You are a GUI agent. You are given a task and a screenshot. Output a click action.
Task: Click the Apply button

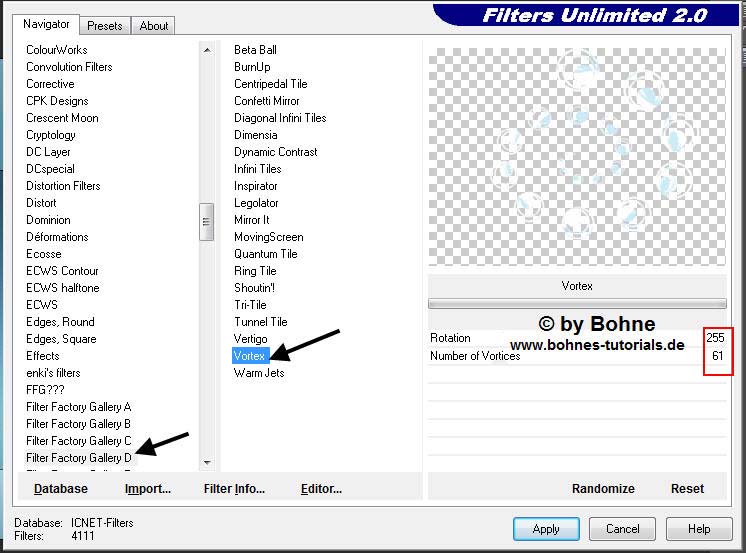(545, 529)
